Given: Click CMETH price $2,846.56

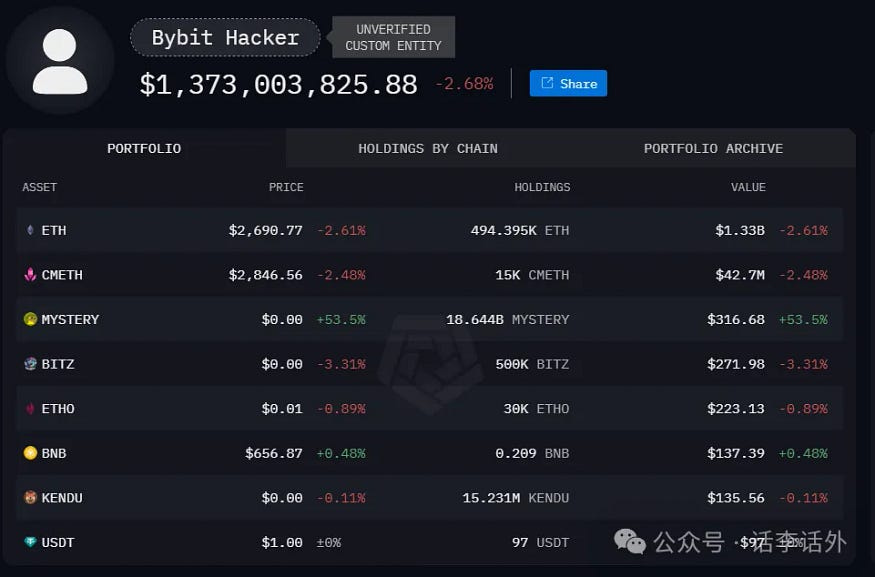Looking at the screenshot, I should click(266, 275).
